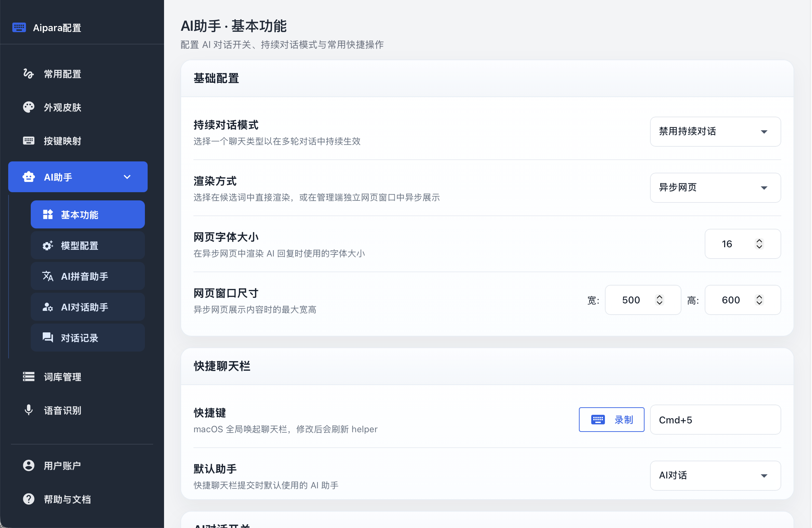This screenshot has height=528, width=812.
Task: Click the robot icon on AI助手
Action: pyautogui.click(x=28, y=177)
